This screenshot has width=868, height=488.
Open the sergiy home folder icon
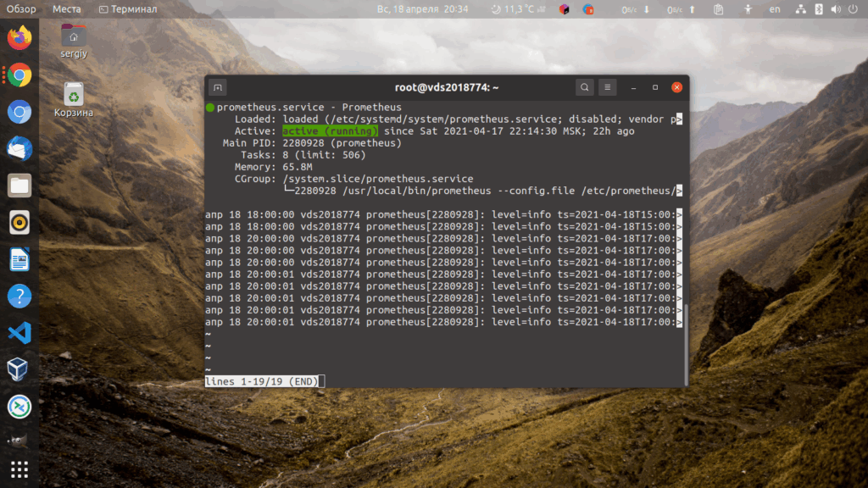point(74,41)
